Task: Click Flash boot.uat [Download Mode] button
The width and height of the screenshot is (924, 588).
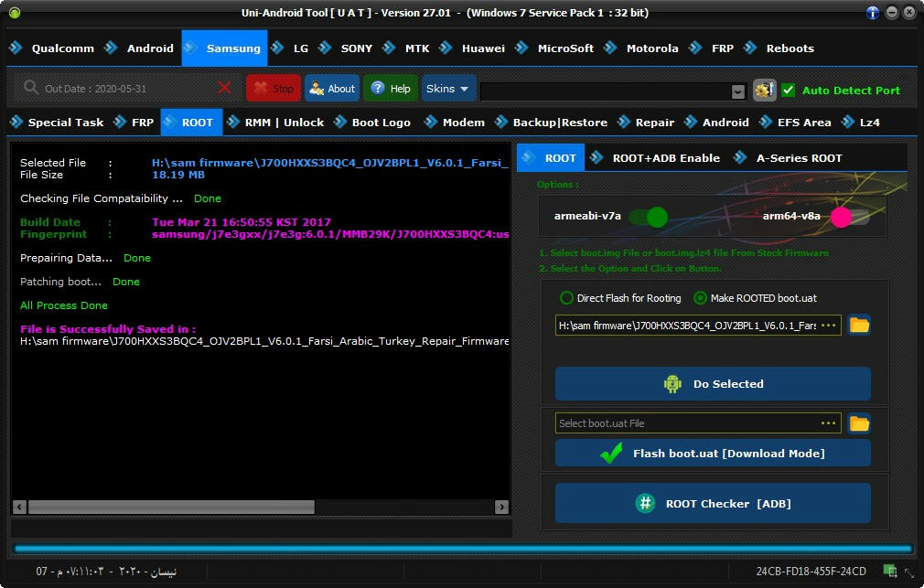Action: (x=713, y=453)
